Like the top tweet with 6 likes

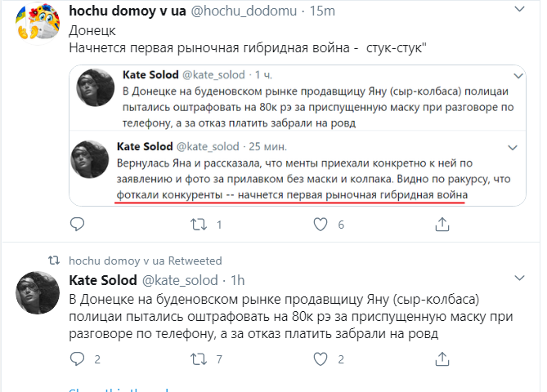[319, 223]
